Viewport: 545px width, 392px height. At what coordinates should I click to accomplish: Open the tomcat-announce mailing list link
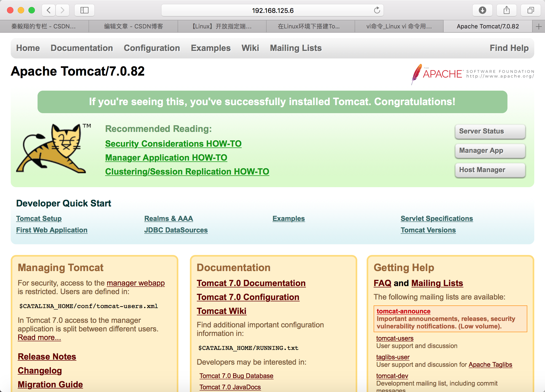point(403,311)
